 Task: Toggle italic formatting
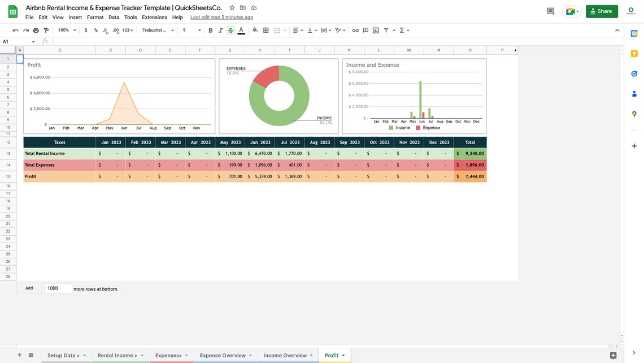click(220, 29)
